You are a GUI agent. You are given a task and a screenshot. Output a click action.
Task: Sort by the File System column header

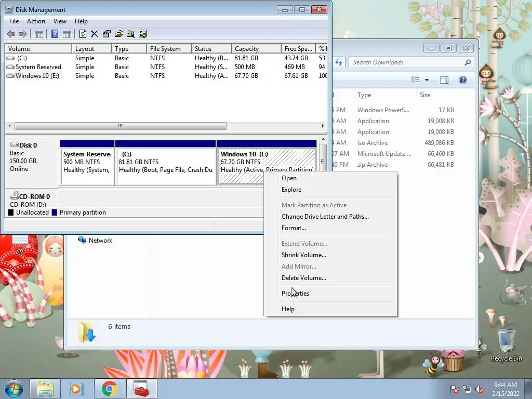click(x=169, y=48)
